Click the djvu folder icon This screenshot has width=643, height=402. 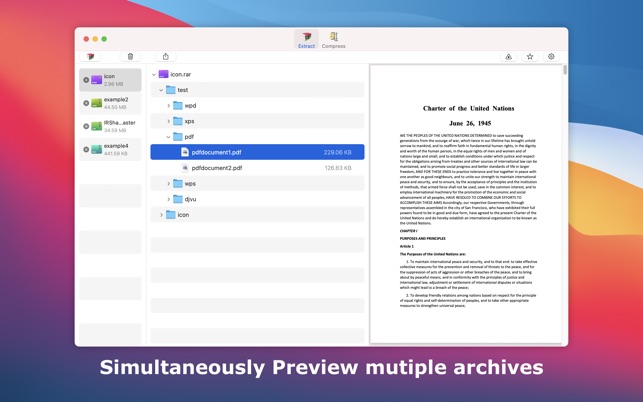coord(178,199)
